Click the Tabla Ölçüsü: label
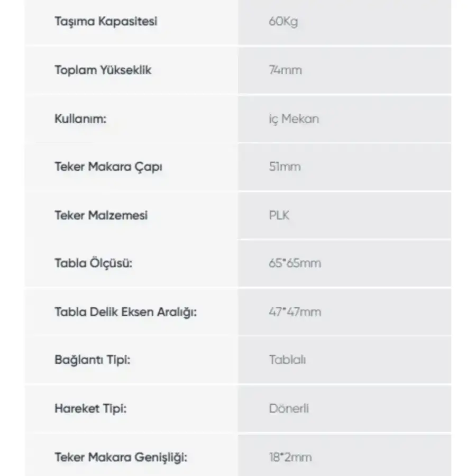This screenshot has height=476, width=476. coord(94,263)
